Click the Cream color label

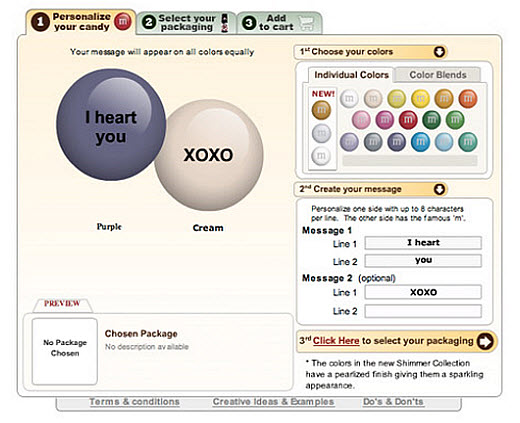click(x=208, y=228)
